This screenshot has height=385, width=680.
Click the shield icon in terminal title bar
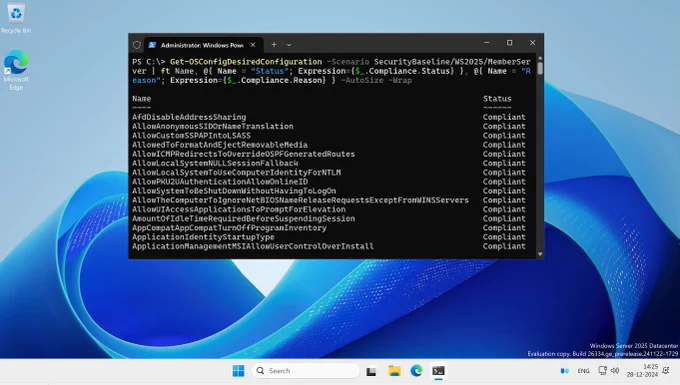pos(137,45)
